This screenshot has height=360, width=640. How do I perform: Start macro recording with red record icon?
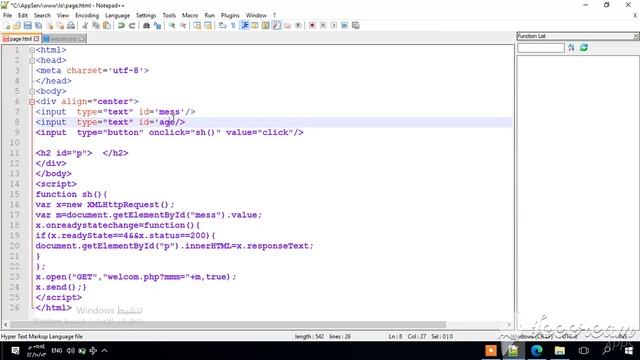coord(312,26)
